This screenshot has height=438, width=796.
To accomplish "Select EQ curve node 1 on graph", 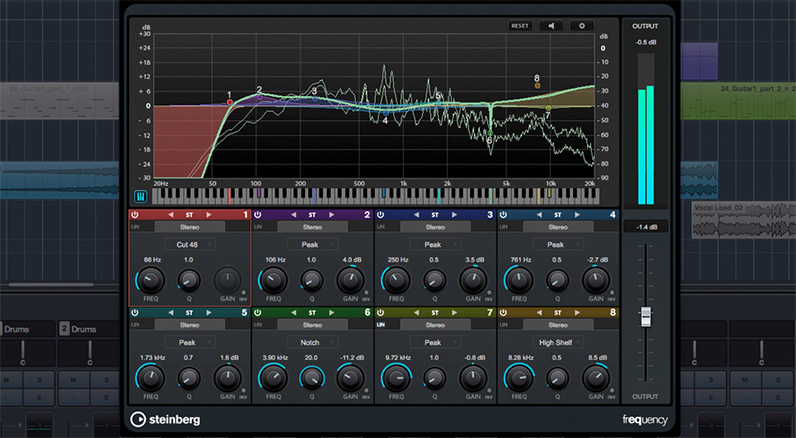I will [x=229, y=103].
